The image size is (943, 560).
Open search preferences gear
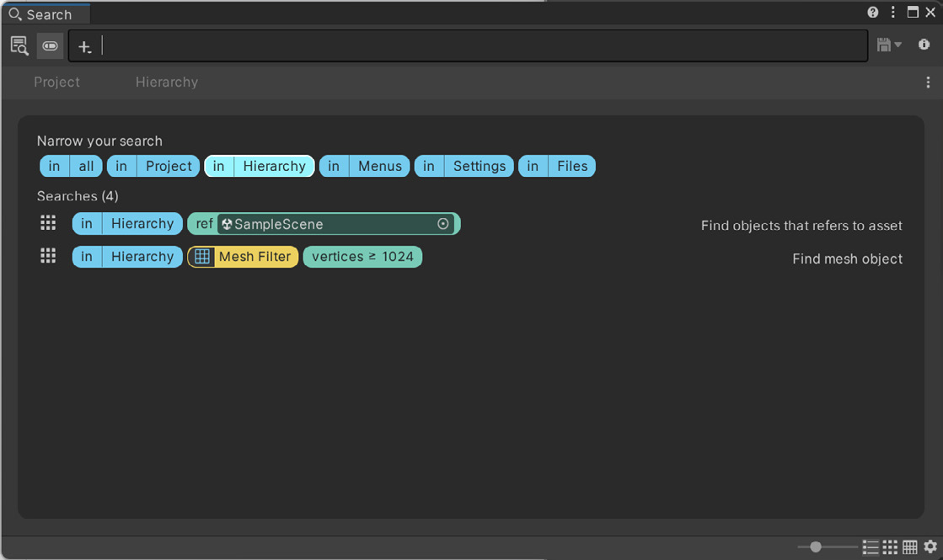[x=930, y=547]
